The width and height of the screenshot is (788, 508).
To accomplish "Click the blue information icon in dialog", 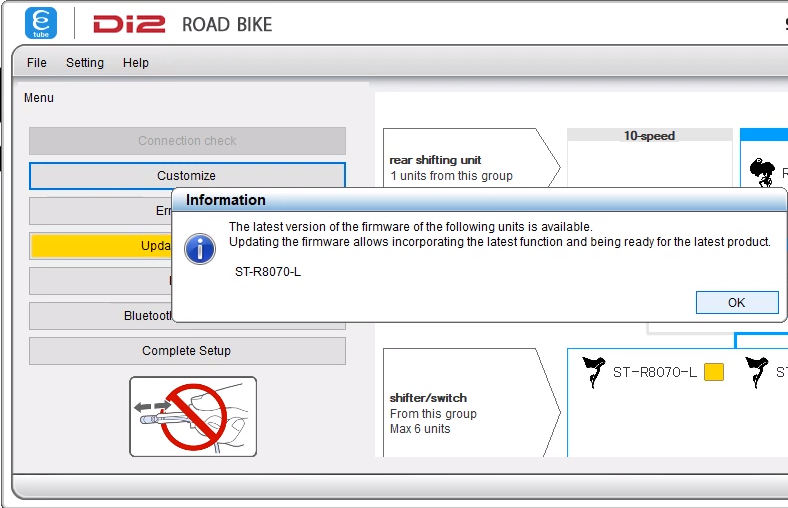I will pos(200,249).
